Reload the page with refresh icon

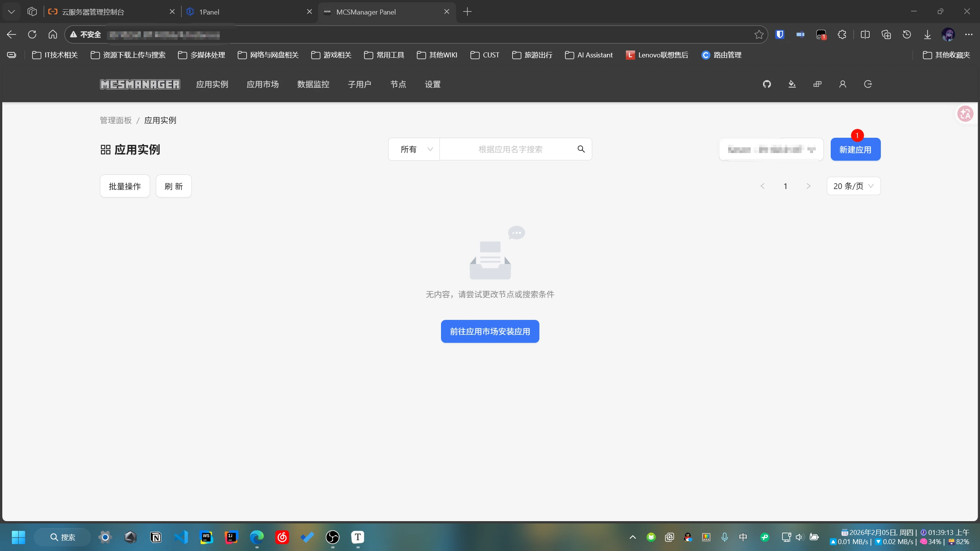(x=32, y=34)
